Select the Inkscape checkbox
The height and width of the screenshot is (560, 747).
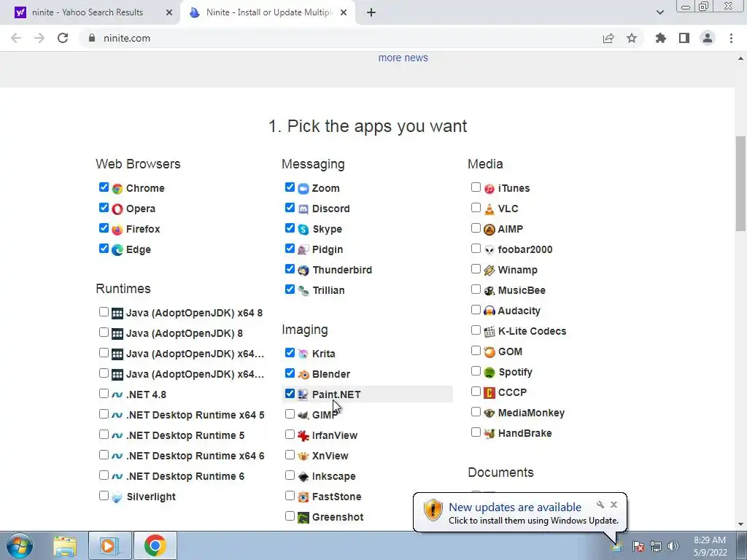tap(290, 475)
